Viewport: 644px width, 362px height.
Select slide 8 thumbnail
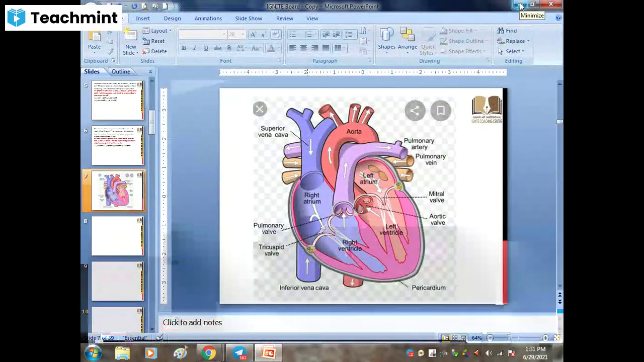[x=117, y=235]
